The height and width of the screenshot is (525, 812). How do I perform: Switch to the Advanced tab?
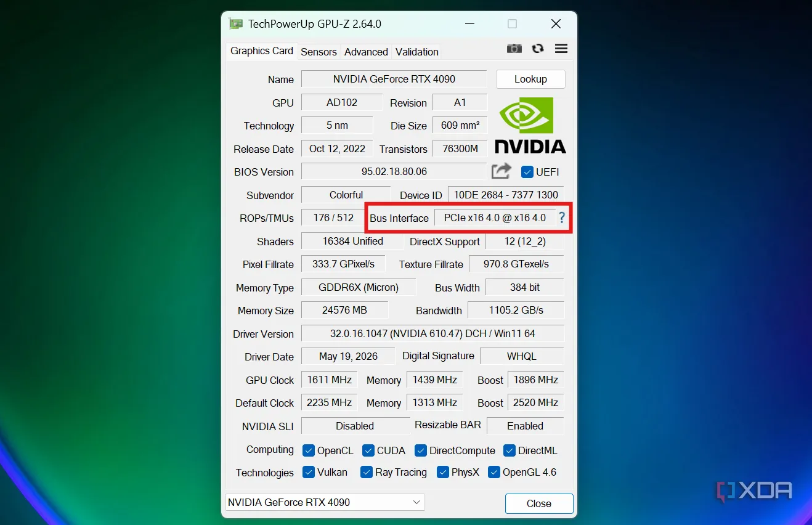(366, 52)
